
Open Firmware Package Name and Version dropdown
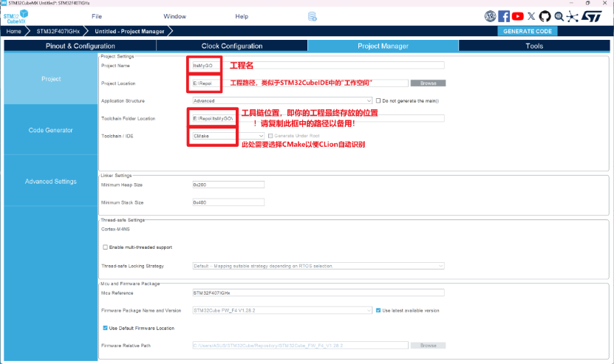coord(282,310)
